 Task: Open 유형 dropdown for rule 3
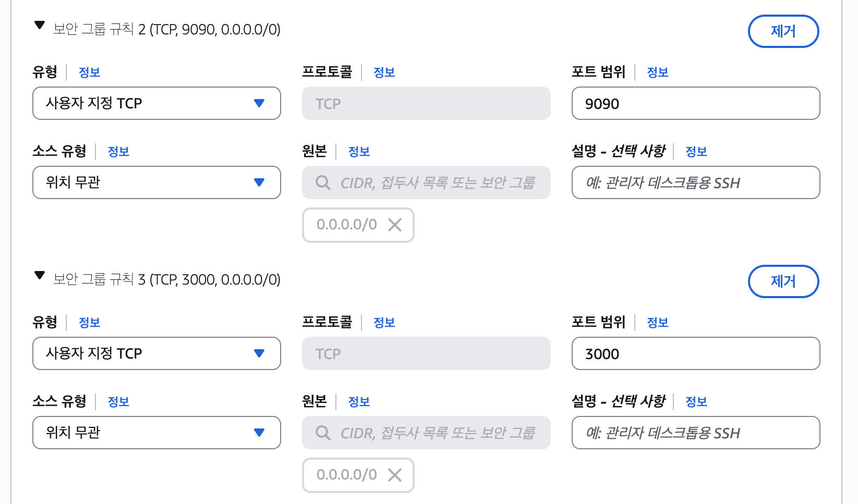[156, 353]
